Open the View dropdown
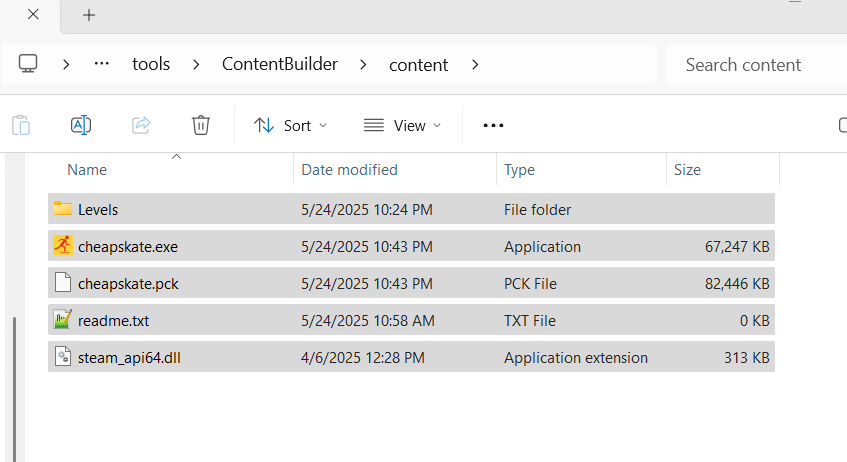847x462 pixels. point(402,125)
